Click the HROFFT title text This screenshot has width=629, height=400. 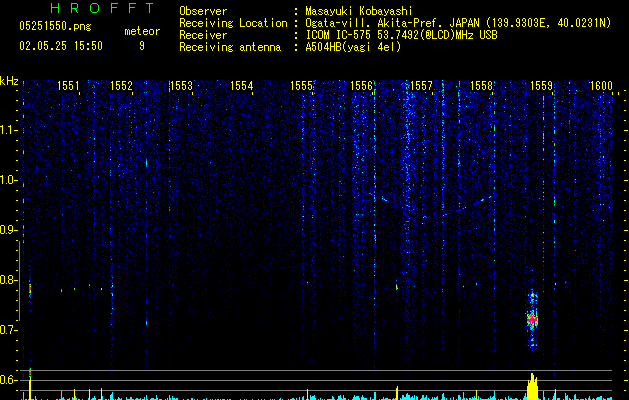[103, 8]
